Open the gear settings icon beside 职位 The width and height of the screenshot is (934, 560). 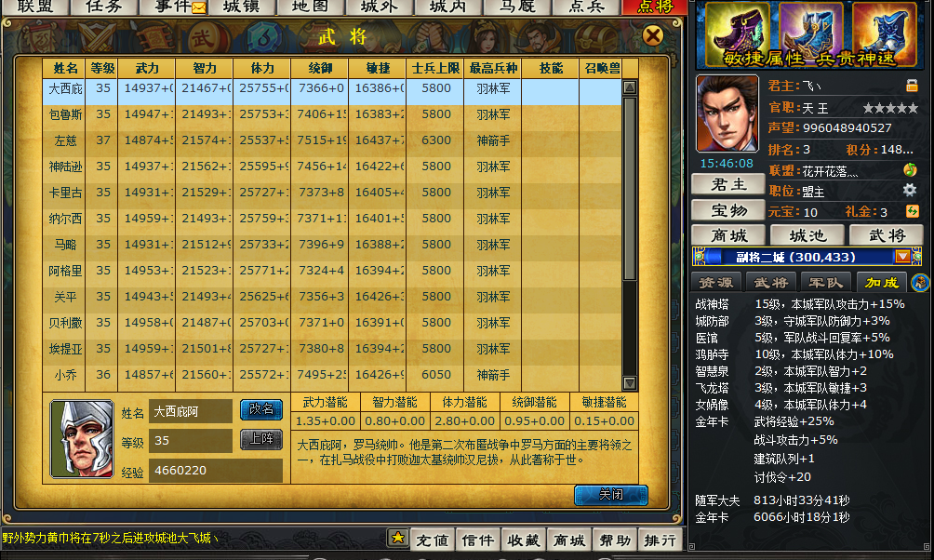pyautogui.click(x=910, y=191)
